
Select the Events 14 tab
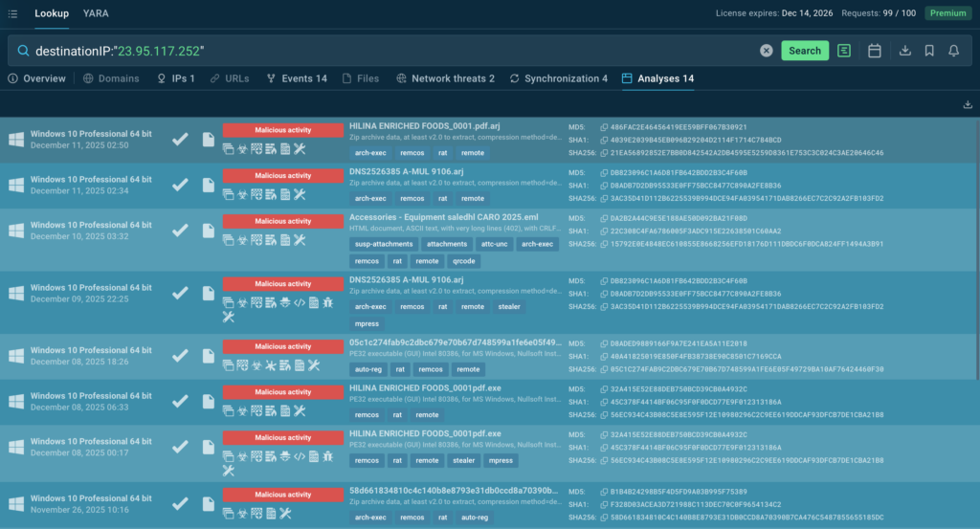coord(297,78)
